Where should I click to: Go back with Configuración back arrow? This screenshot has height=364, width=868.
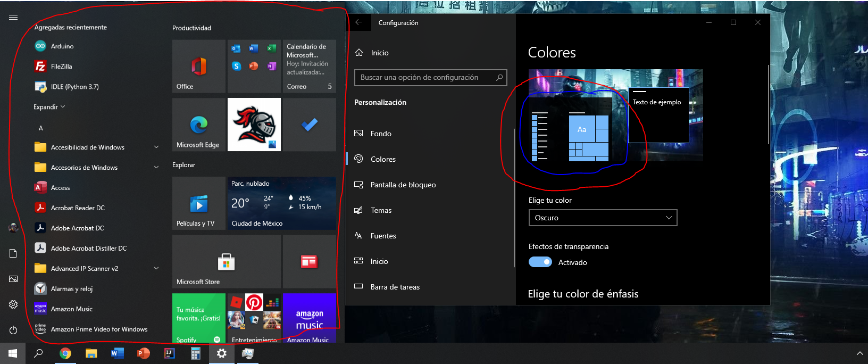[x=358, y=22]
